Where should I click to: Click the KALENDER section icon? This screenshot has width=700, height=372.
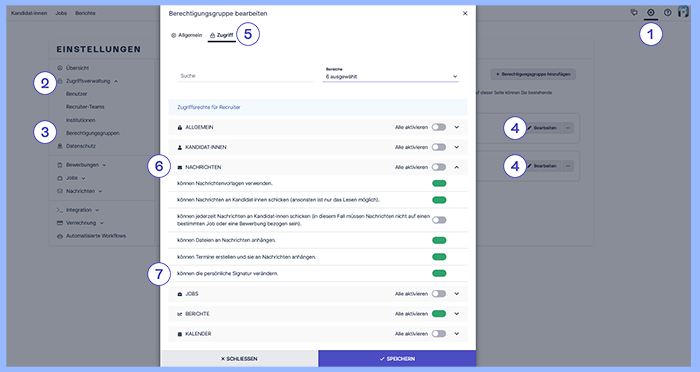[x=180, y=334]
